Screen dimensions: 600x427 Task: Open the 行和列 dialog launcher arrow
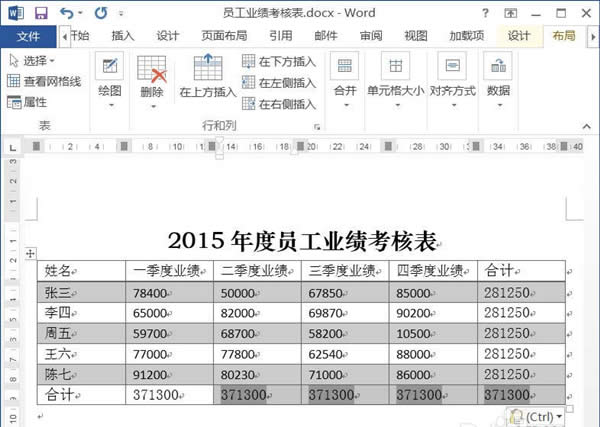(318, 127)
